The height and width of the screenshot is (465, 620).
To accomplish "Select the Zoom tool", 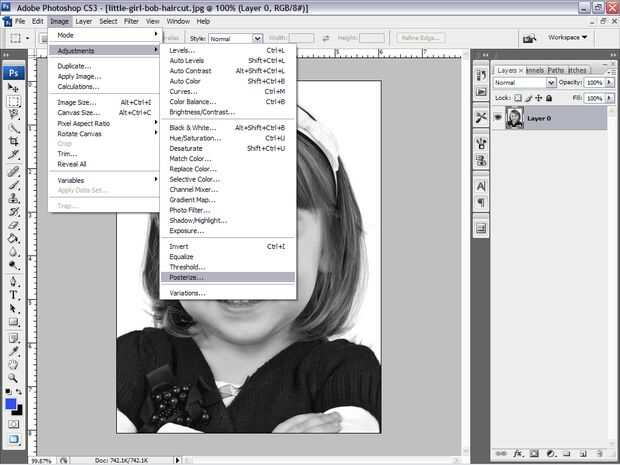I will coord(13,378).
